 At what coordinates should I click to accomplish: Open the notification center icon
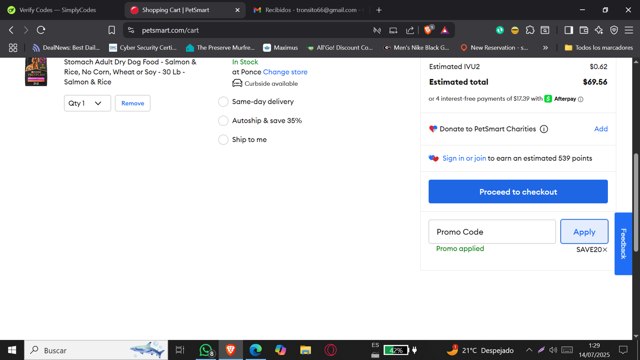623,350
